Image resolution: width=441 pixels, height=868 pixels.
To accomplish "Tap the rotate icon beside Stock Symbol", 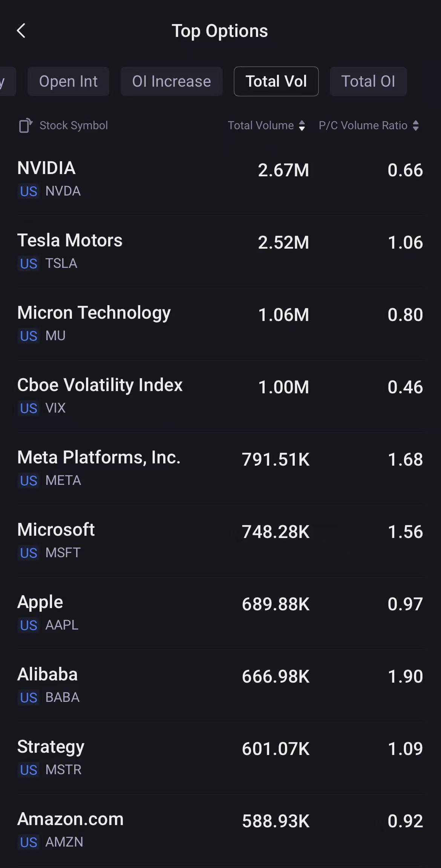I will pyautogui.click(x=25, y=125).
